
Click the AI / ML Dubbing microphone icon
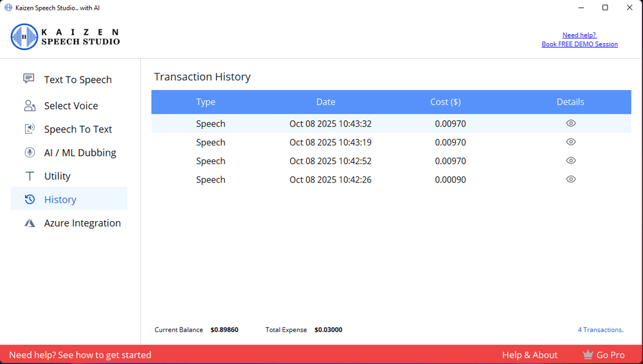30,152
